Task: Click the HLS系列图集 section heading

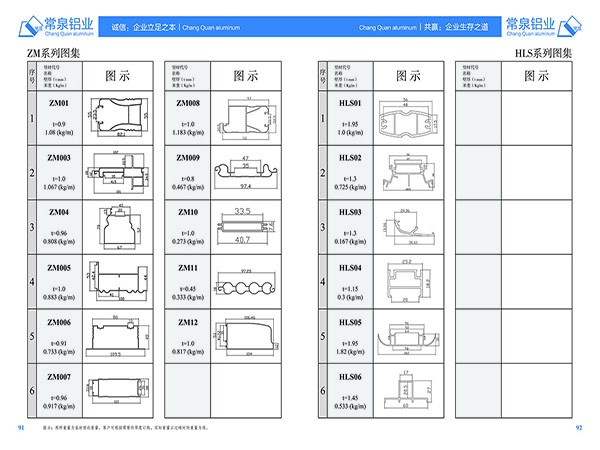Action: coord(543,53)
